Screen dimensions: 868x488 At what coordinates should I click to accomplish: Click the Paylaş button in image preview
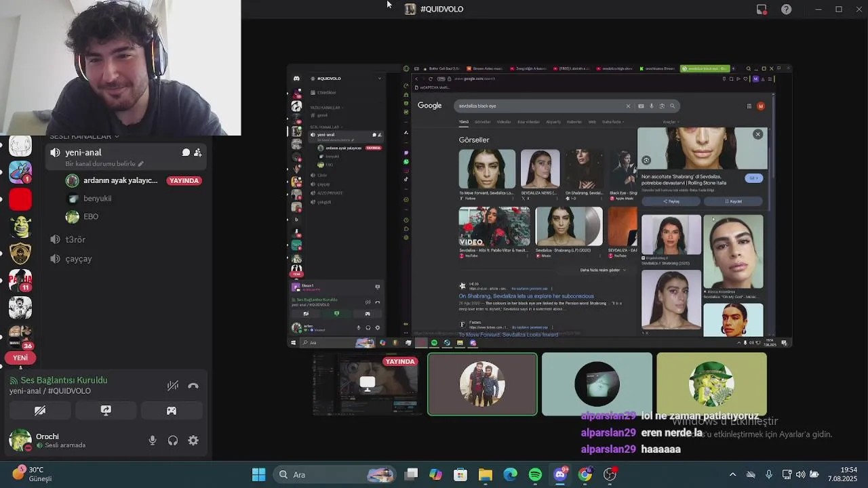click(x=671, y=201)
